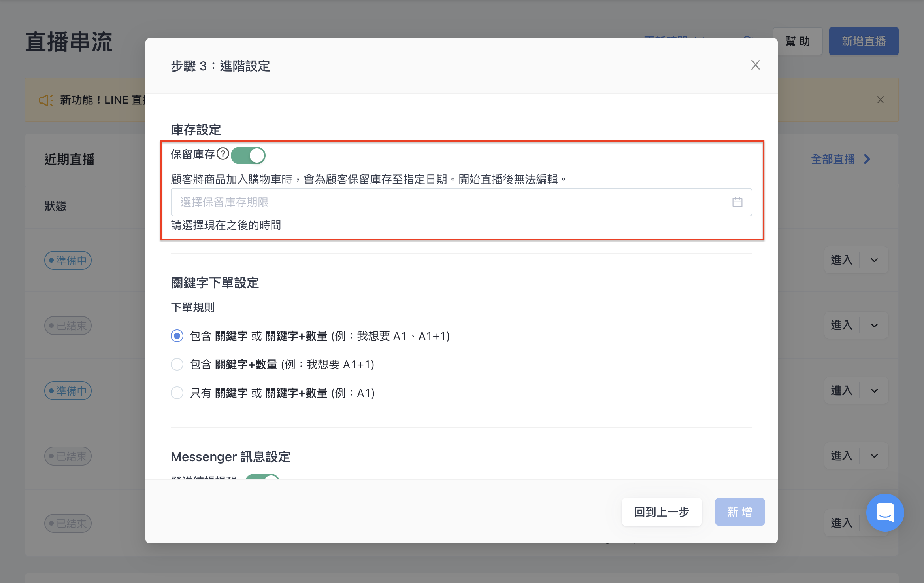Toggle the Messenger 訊息設定 switch
This screenshot has width=924, height=583.
point(262,477)
